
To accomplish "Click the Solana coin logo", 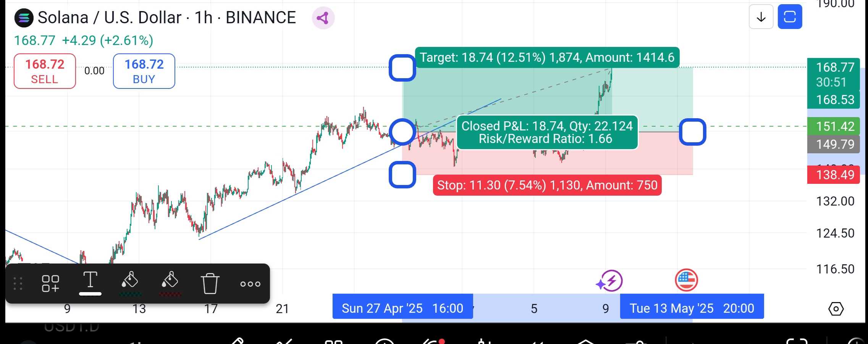I will (x=24, y=18).
